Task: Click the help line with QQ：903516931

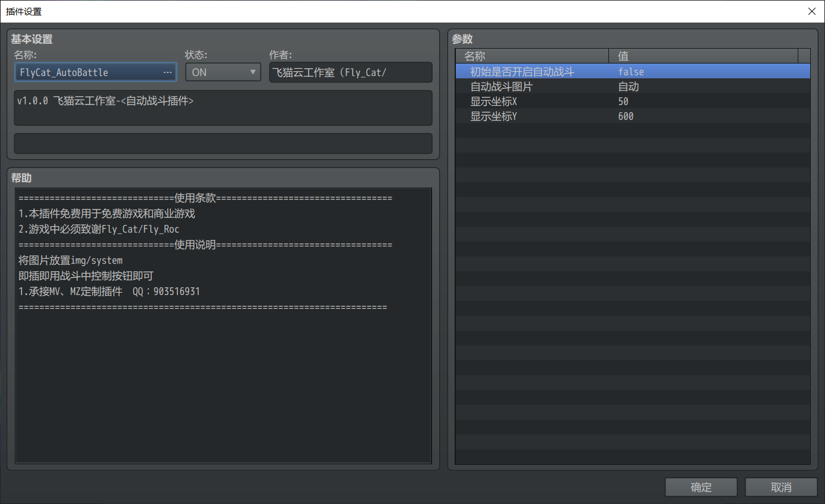Action: [x=109, y=291]
